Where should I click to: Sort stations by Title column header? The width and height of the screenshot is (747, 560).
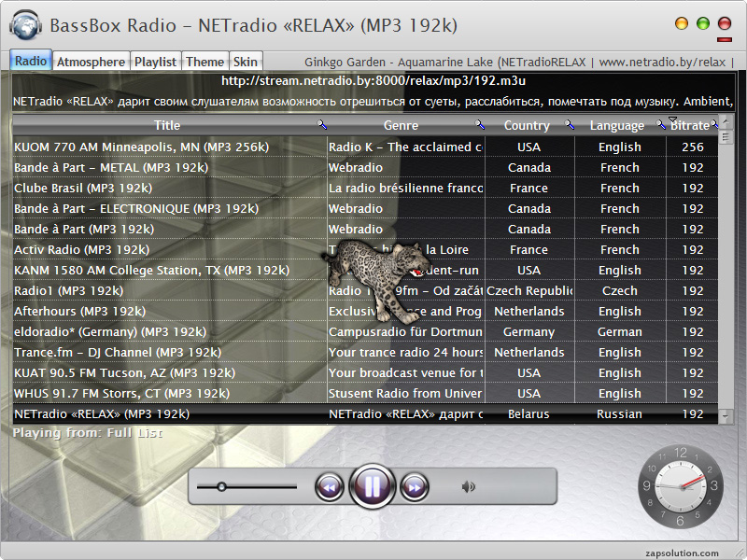click(x=167, y=125)
